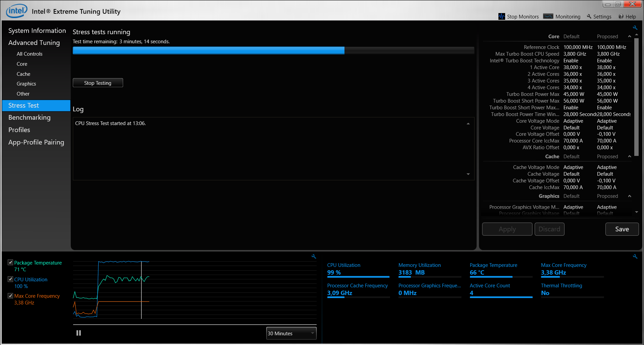
Task: Click the Save button
Action: click(622, 229)
